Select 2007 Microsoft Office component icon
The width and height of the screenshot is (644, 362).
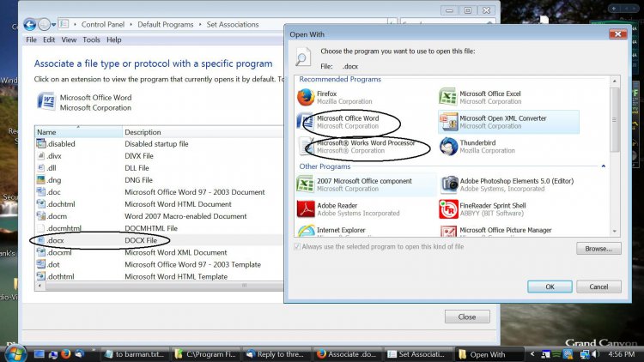(306, 184)
